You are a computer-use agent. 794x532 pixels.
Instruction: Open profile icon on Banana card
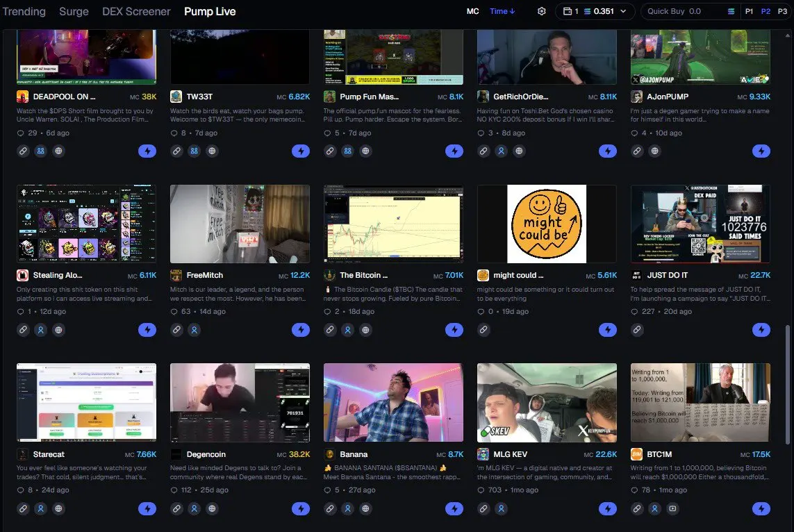[x=348, y=508]
